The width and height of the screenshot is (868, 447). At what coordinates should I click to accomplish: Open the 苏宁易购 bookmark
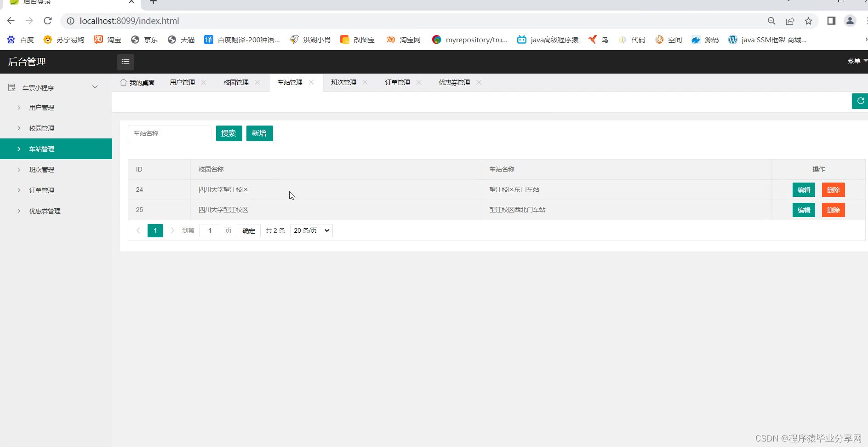coord(64,40)
